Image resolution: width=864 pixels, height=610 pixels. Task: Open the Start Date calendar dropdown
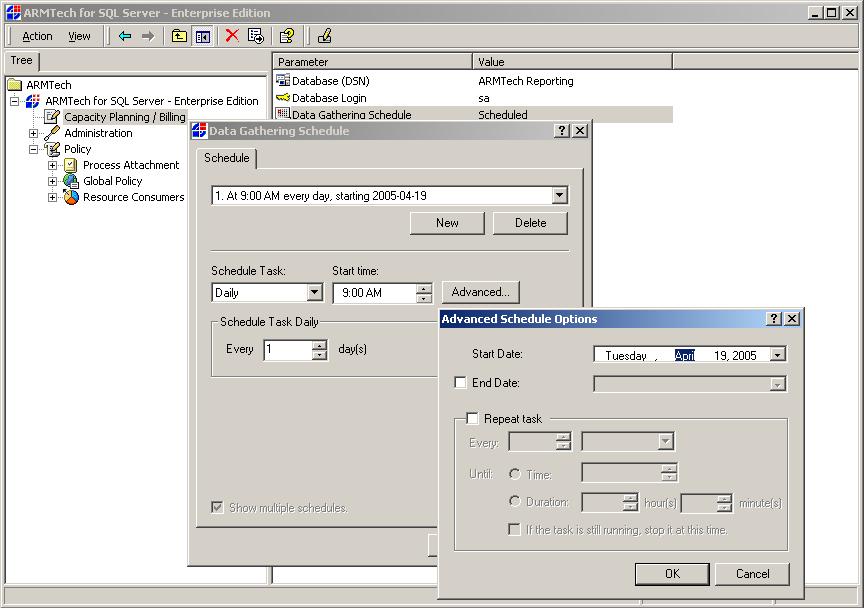click(x=777, y=355)
